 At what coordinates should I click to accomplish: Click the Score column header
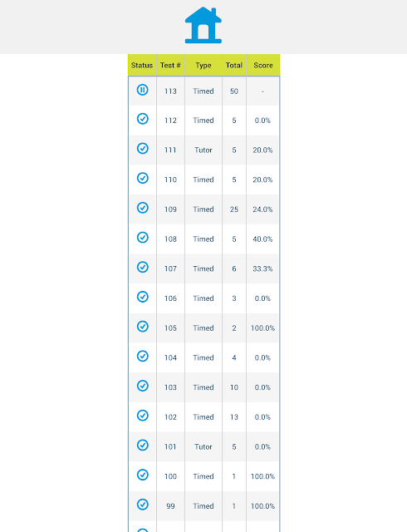tap(263, 65)
